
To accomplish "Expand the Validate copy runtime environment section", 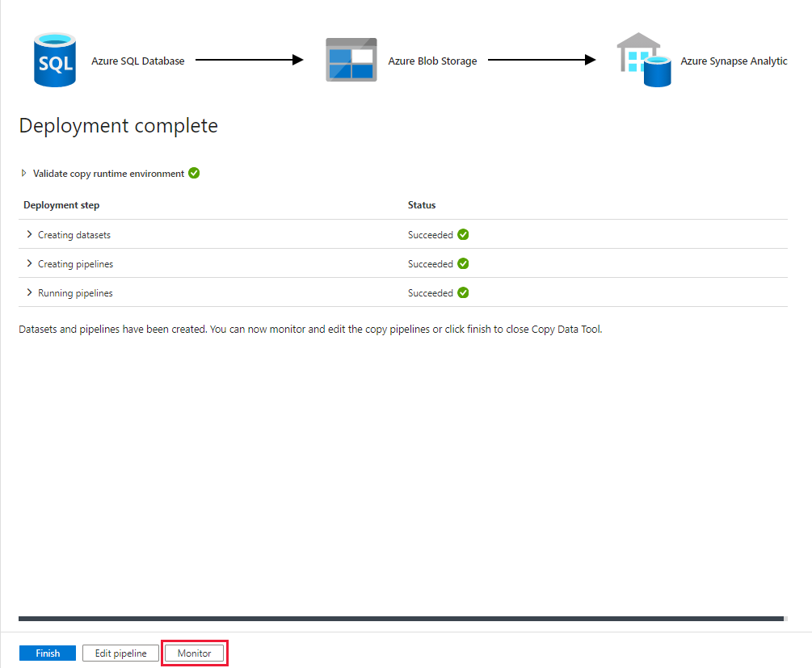I will (x=23, y=173).
